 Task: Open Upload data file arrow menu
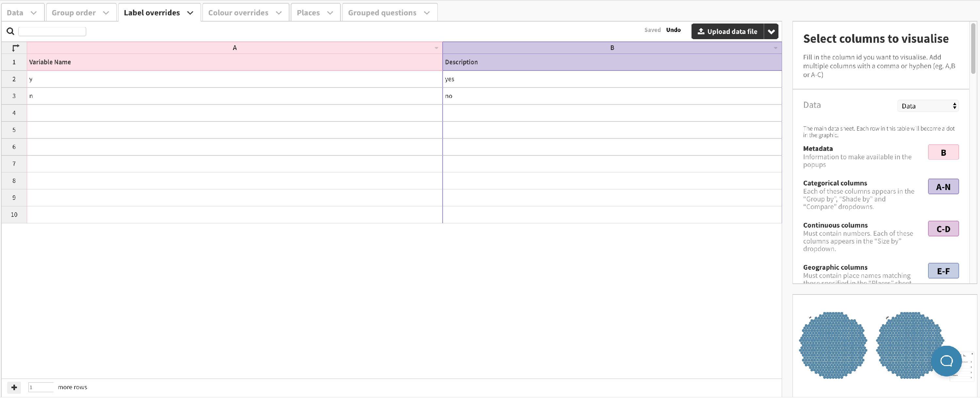point(771,32)
